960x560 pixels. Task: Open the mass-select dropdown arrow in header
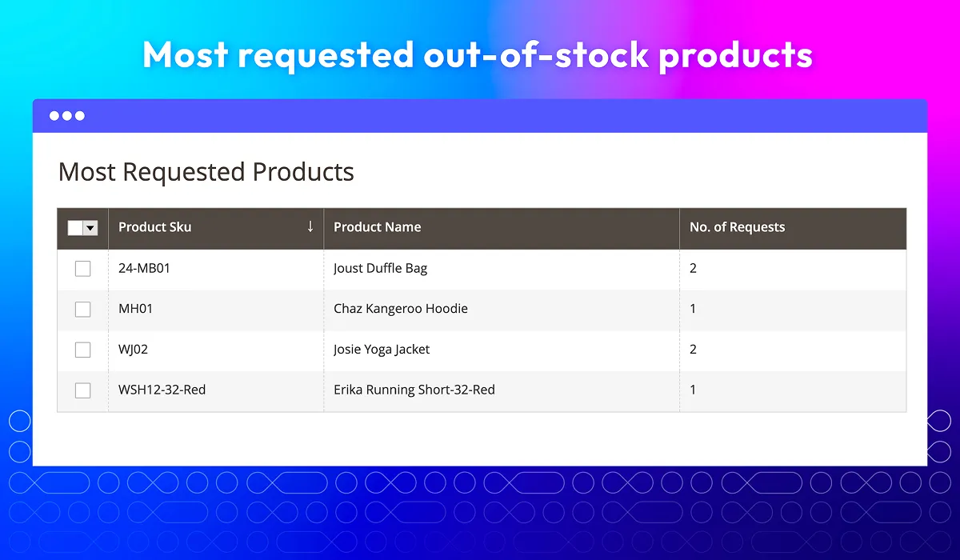point(90,228)
